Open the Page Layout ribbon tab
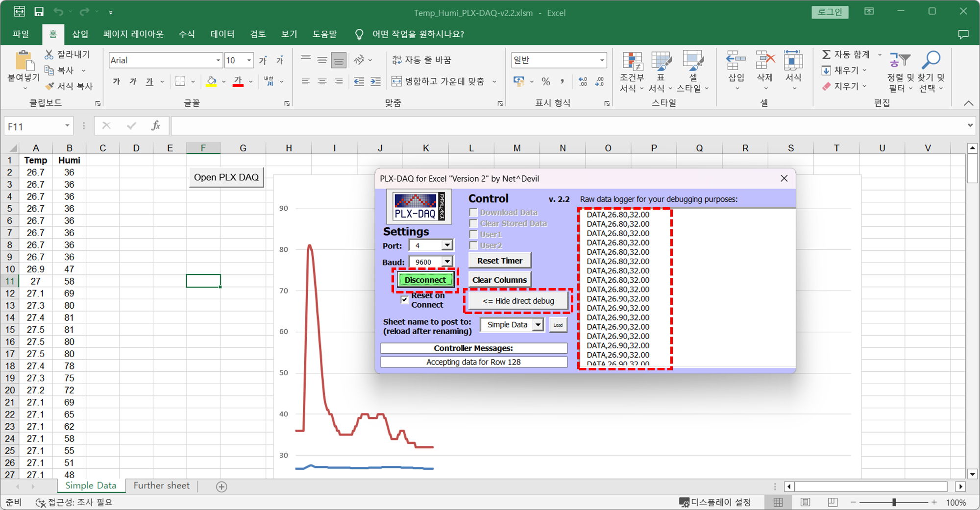Image resolution: width=980 pixels, height=510 pixels. click(133, 34)
